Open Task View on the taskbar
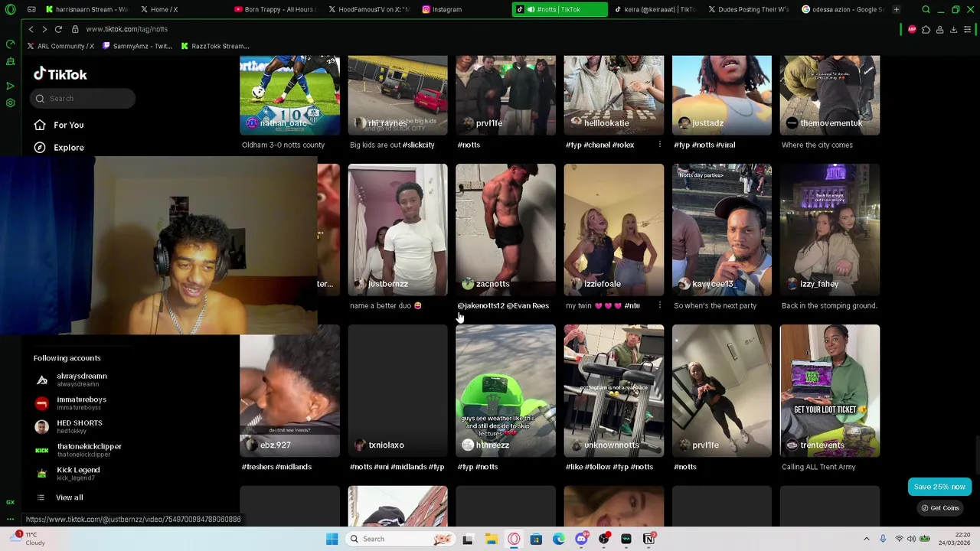This screenshot has height=551, width=980. click(468, 539)
